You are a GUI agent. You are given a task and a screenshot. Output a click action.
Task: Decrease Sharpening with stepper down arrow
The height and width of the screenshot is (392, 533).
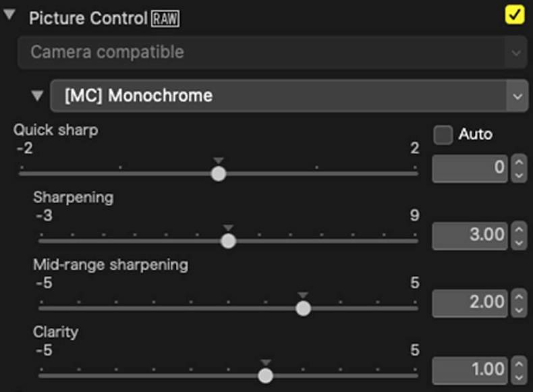point(518,242)
